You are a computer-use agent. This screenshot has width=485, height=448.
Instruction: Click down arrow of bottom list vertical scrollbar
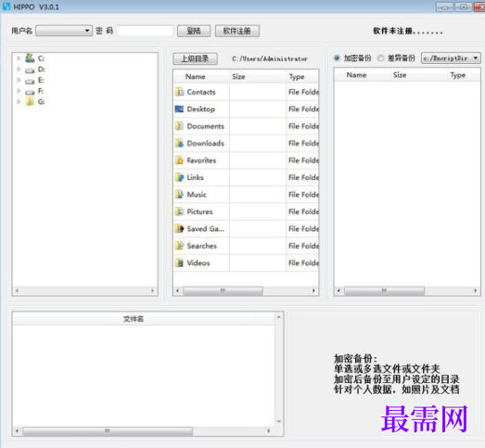click(x=279, y=421)
